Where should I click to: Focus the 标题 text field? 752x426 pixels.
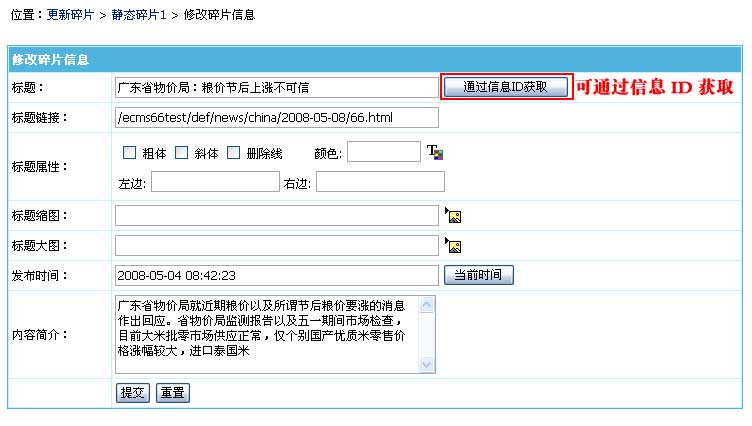tap(276, 88)
